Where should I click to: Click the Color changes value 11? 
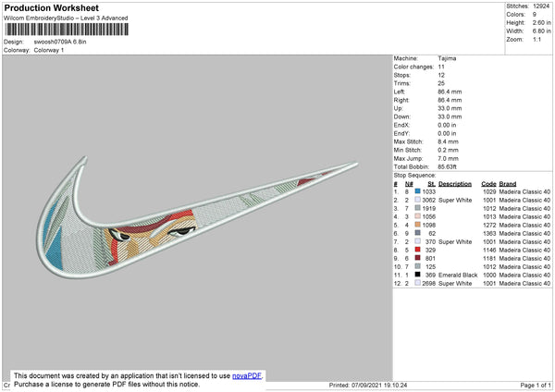441,67
